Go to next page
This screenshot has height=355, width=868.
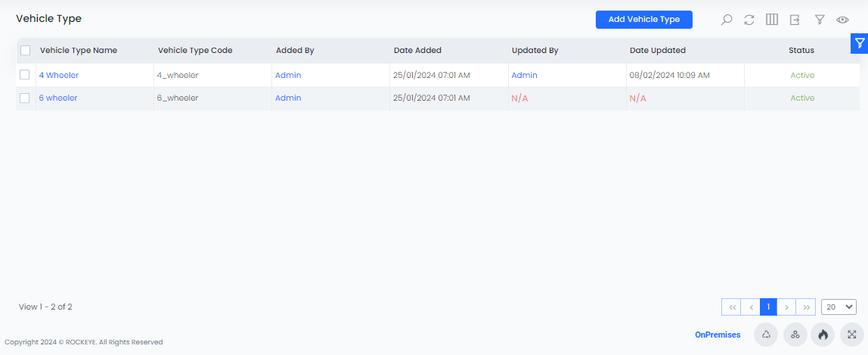(x=786, y=307)
